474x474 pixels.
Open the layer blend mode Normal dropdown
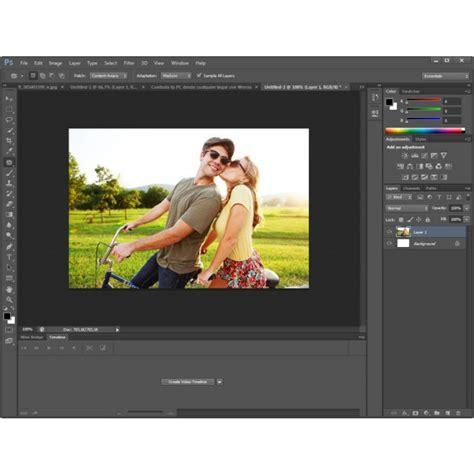point(407,208)
